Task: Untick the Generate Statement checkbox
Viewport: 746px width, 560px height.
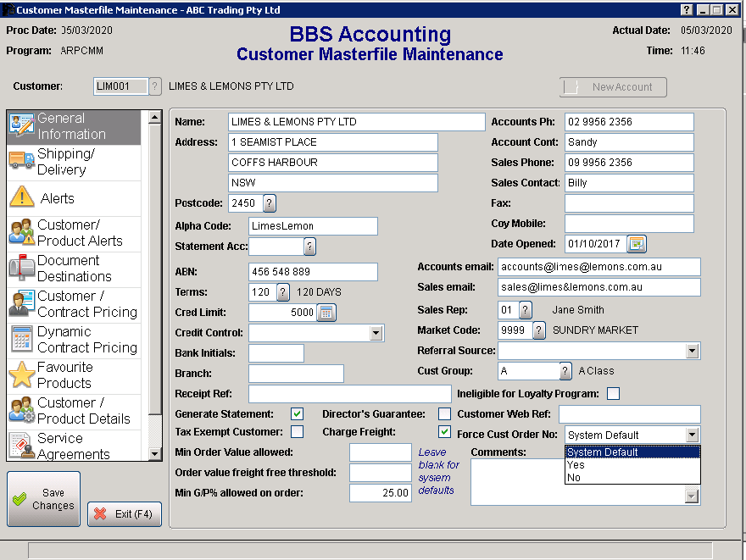Action: point(297,414)
